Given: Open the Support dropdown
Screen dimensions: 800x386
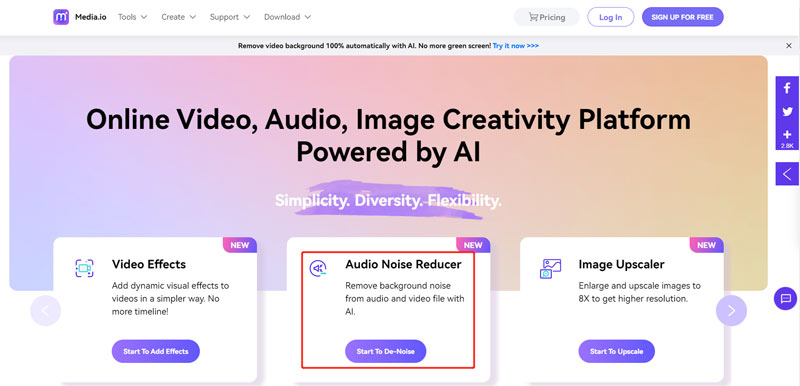Looking at the screenshot, I should click(x=230, y=17).
